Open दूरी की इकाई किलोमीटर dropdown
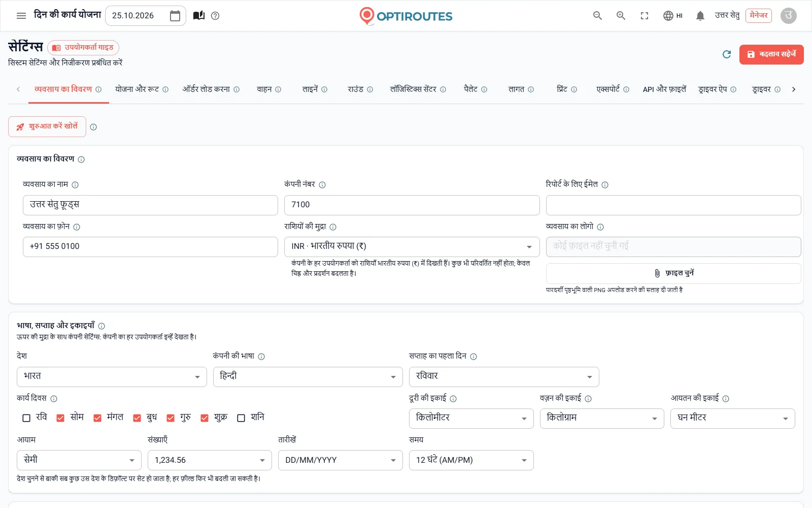812x508 pixels. [x=471, y=418]
